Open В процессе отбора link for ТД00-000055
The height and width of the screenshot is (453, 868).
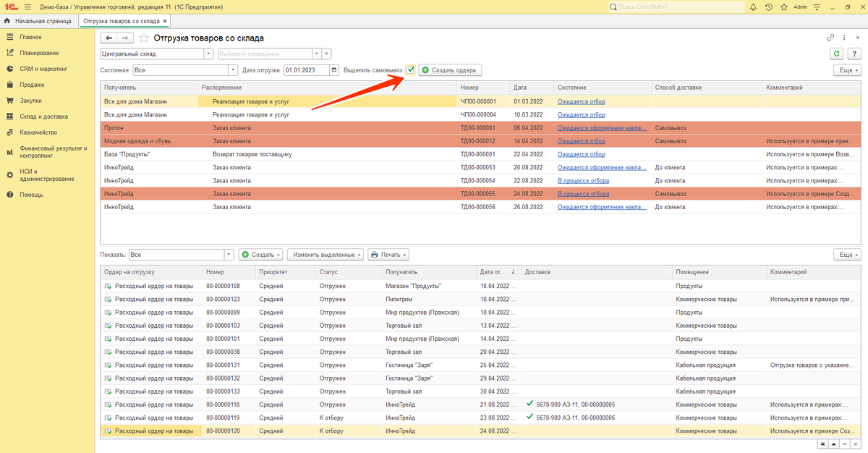[583, 194]
